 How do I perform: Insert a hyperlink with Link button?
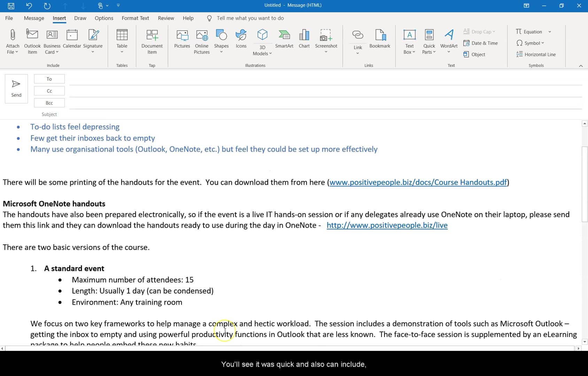coord(358,37)
